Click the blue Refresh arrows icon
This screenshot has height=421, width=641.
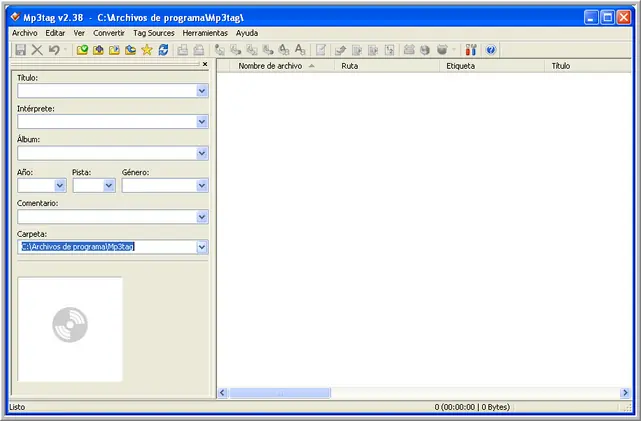[x=163, y=50]
